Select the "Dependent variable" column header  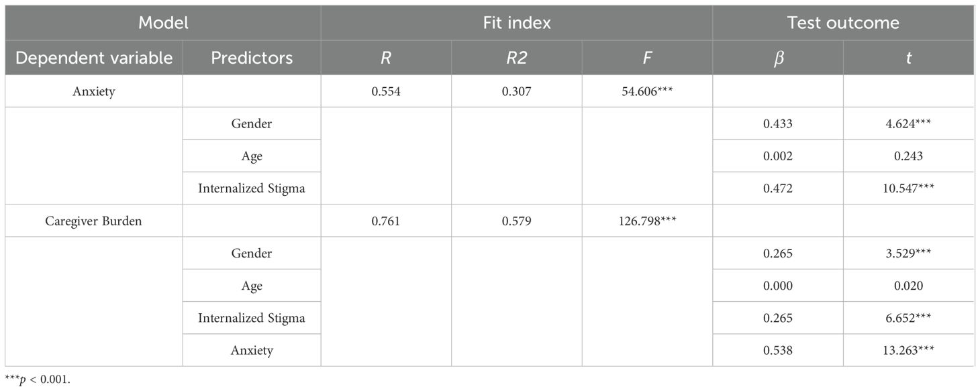pyautogui.click(x=94, y=58)
